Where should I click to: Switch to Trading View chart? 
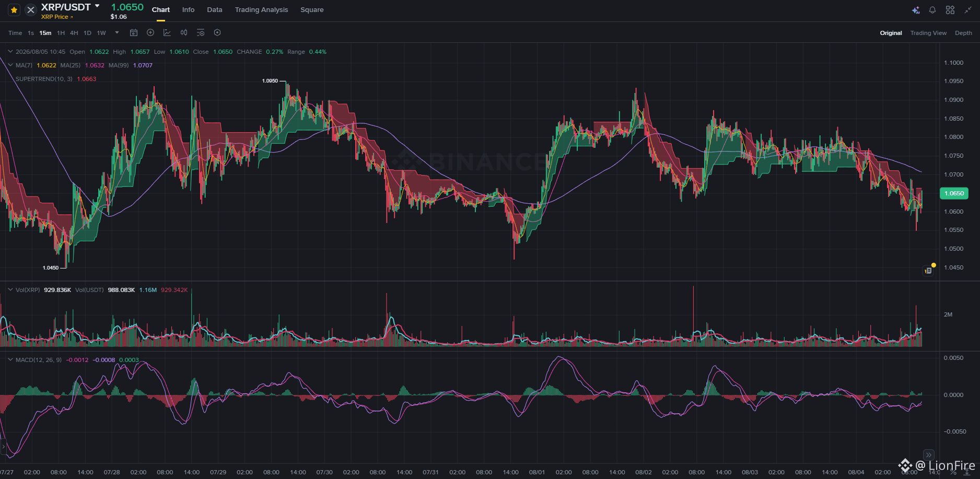(928, 33)
